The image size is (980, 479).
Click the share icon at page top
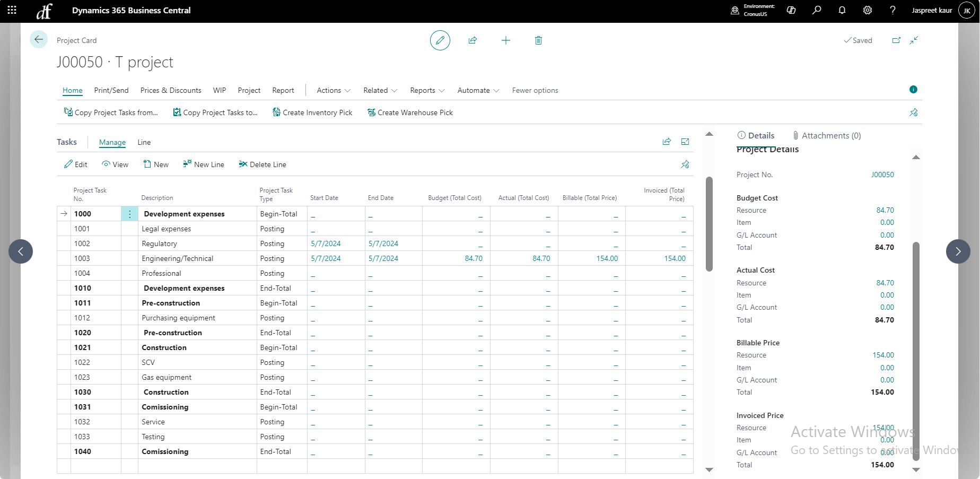472,40
